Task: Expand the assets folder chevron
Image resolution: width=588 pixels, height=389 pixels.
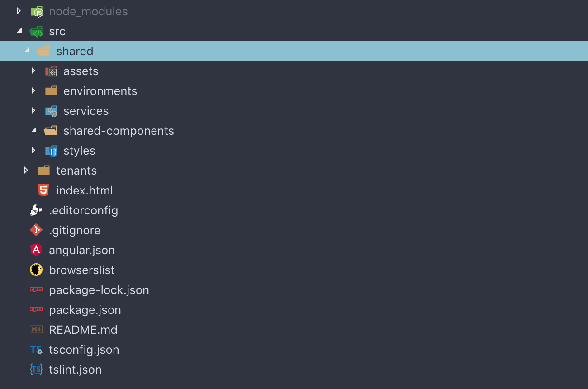Action: click(x=33, y=71)
